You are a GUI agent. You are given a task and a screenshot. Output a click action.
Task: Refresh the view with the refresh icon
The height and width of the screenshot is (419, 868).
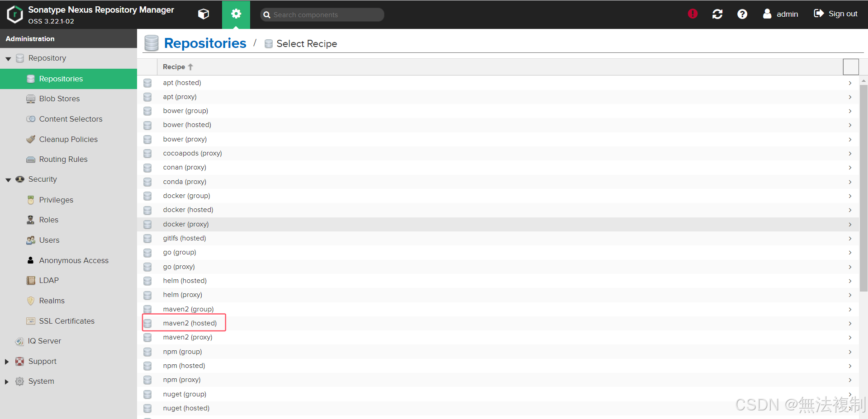(x=717, y=14)
